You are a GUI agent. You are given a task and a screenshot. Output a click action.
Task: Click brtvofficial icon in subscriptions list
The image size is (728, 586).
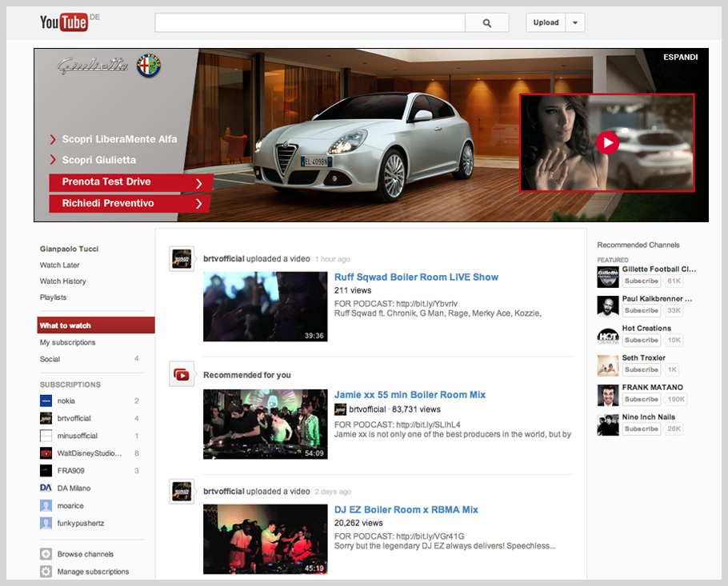coord(46,418)
